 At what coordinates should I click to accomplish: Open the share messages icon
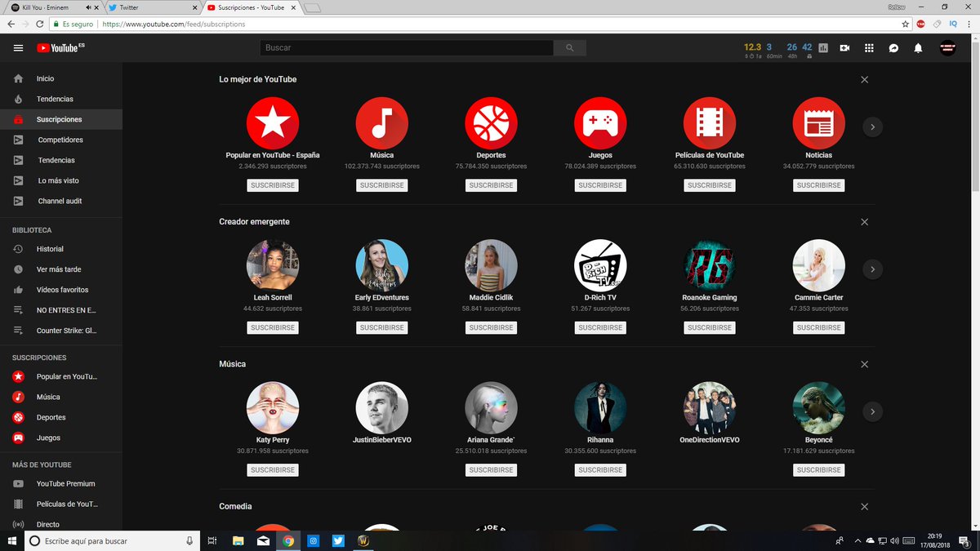893,48
